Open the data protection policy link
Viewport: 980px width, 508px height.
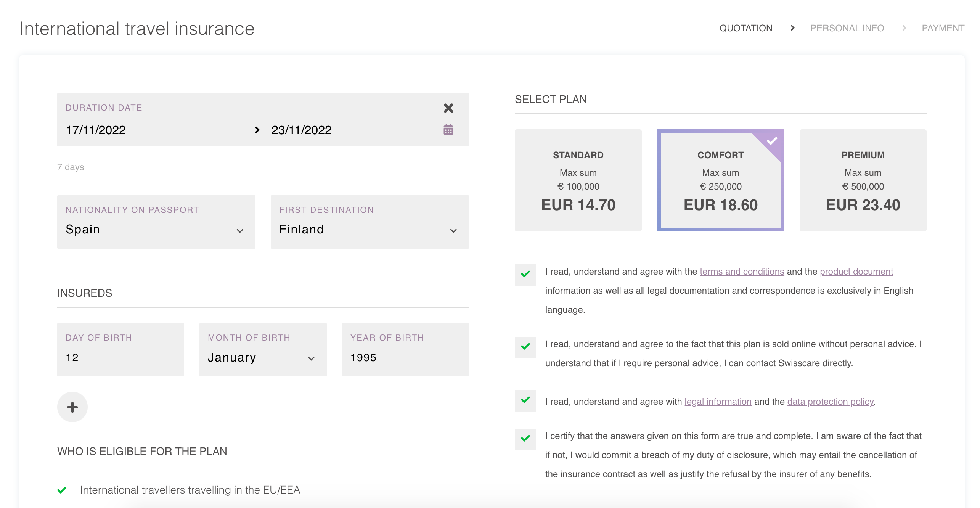(830, 402)
